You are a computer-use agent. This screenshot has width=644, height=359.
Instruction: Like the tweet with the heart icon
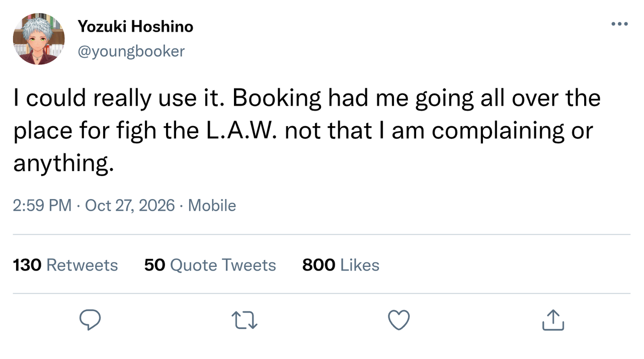point(399,320)
